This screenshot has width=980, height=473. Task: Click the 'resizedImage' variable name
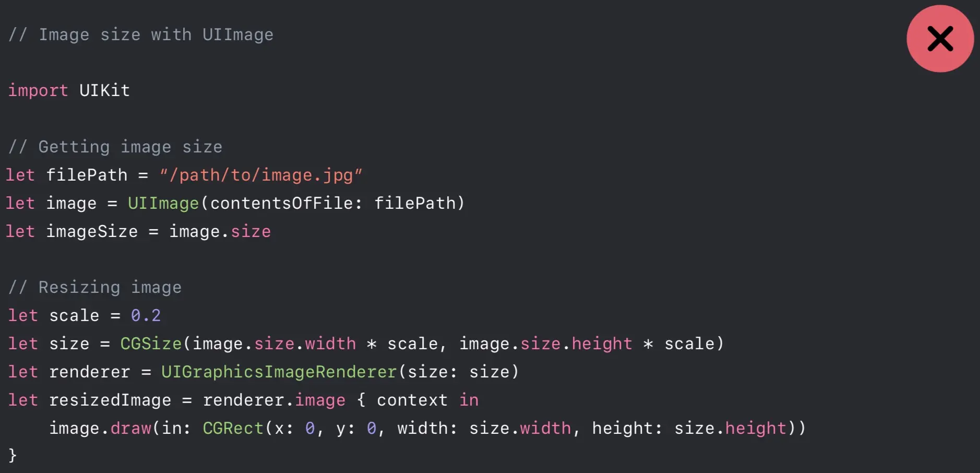pos(110,400)
